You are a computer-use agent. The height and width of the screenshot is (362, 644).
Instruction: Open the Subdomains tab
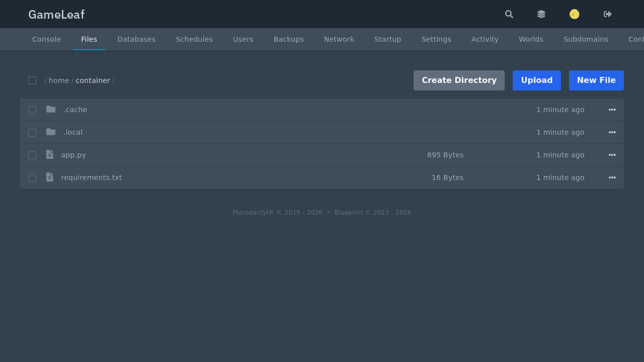[586, 39]
